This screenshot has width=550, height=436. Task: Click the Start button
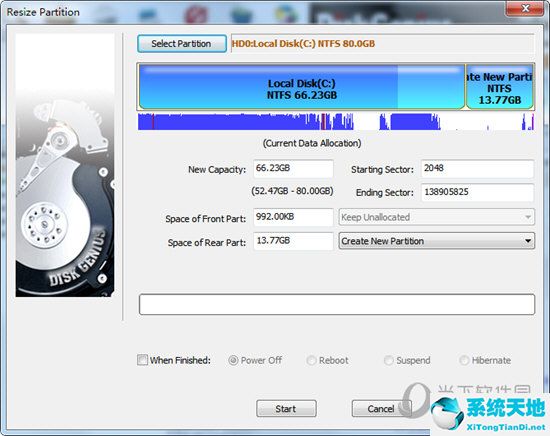(x=286, y=409)
